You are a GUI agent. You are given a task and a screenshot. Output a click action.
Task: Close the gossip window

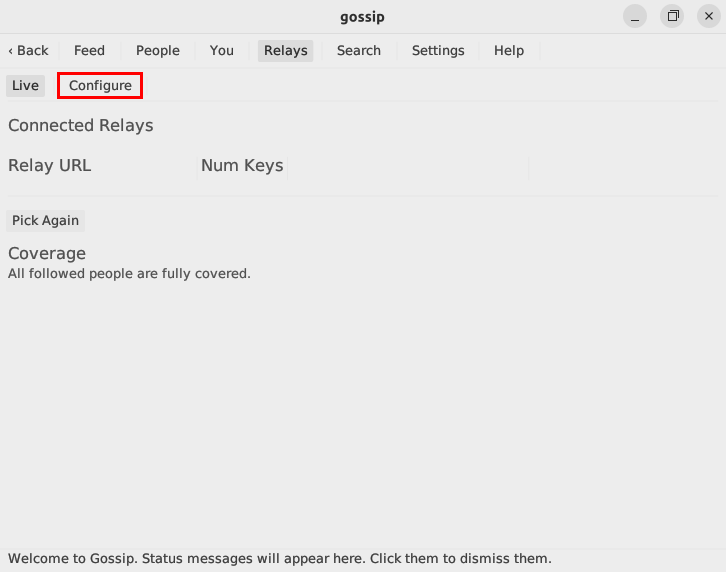(709, 16)
